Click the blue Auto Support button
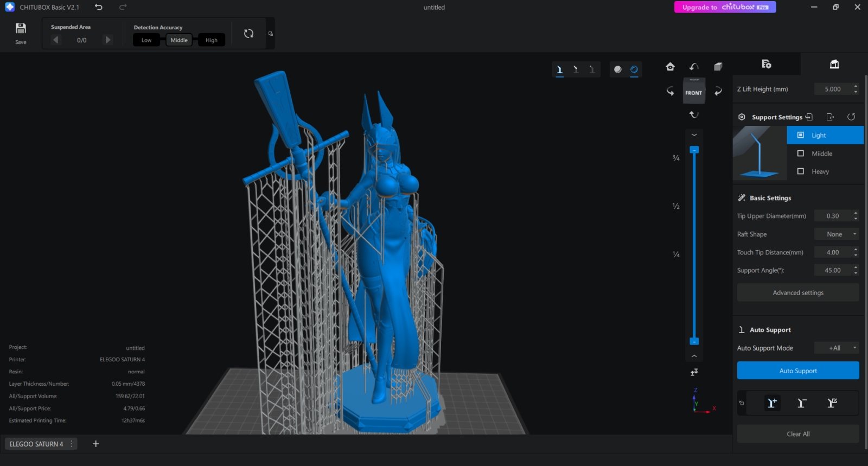Image resolution: width=868 pixels, height=466 pixels. click(x=798, y=371)
